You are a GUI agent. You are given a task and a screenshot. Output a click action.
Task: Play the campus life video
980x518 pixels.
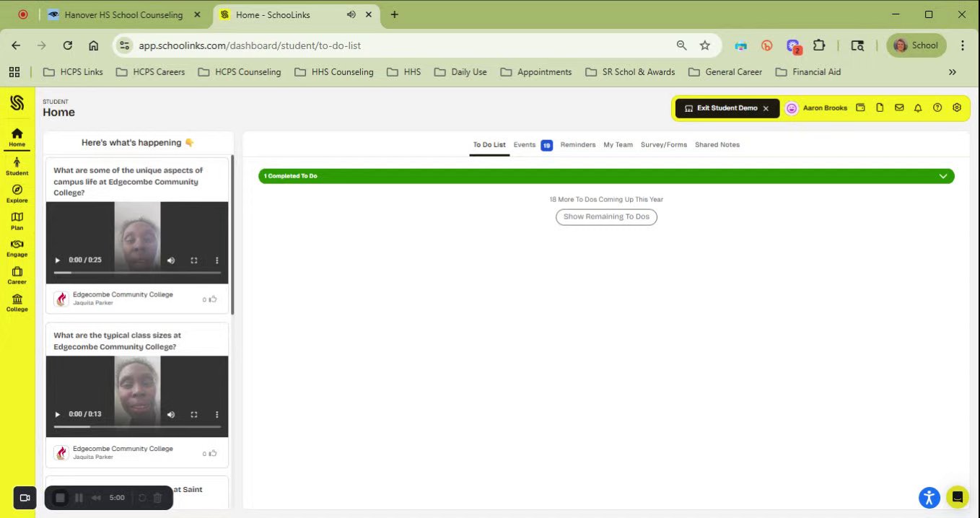tap(58, 260)
